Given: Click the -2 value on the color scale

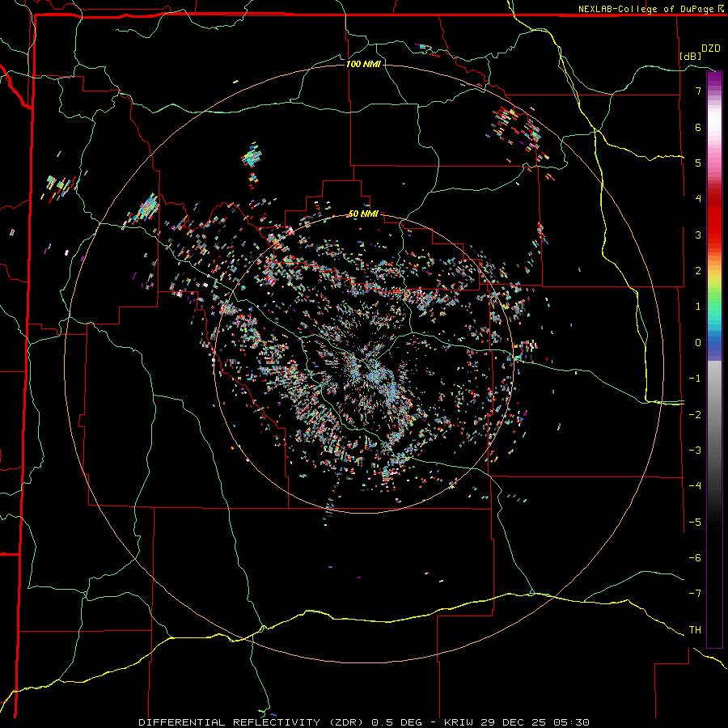Looking at the screenshot, I should pyautogui.click(x=695, y=415).
